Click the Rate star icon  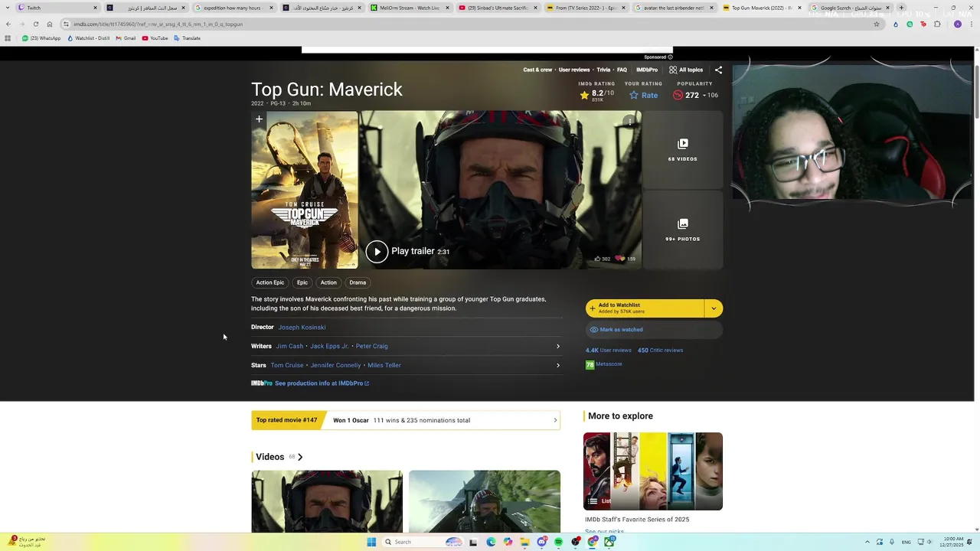coord(633,95)
